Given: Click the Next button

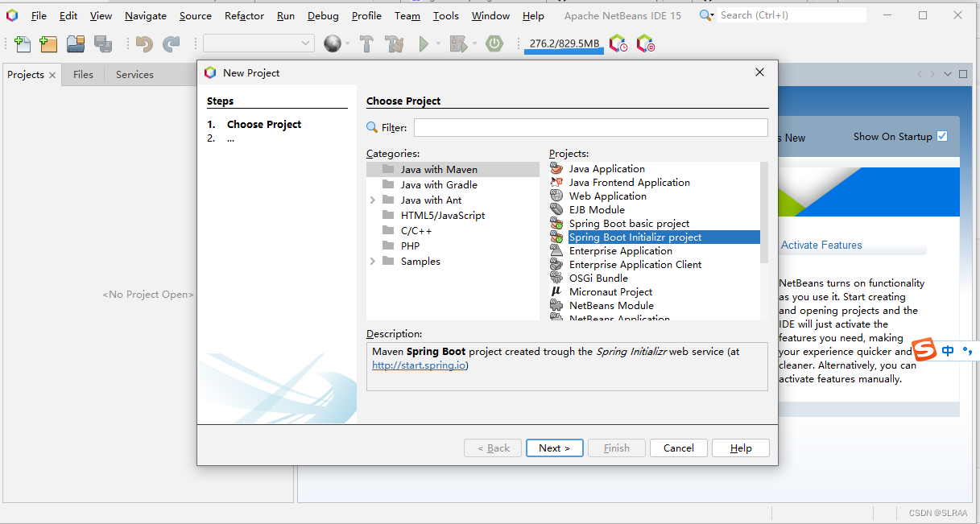Looking at the screenshot, I should pos(554,448).
